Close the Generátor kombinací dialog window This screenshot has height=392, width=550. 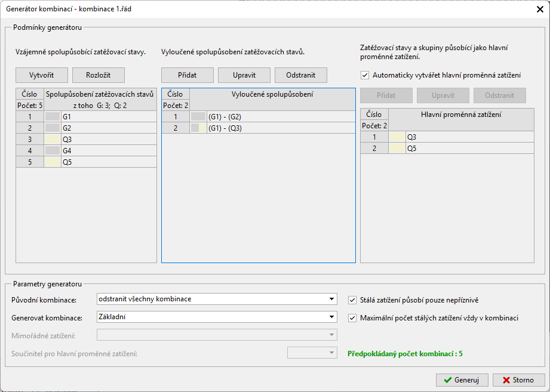(540, 8)
